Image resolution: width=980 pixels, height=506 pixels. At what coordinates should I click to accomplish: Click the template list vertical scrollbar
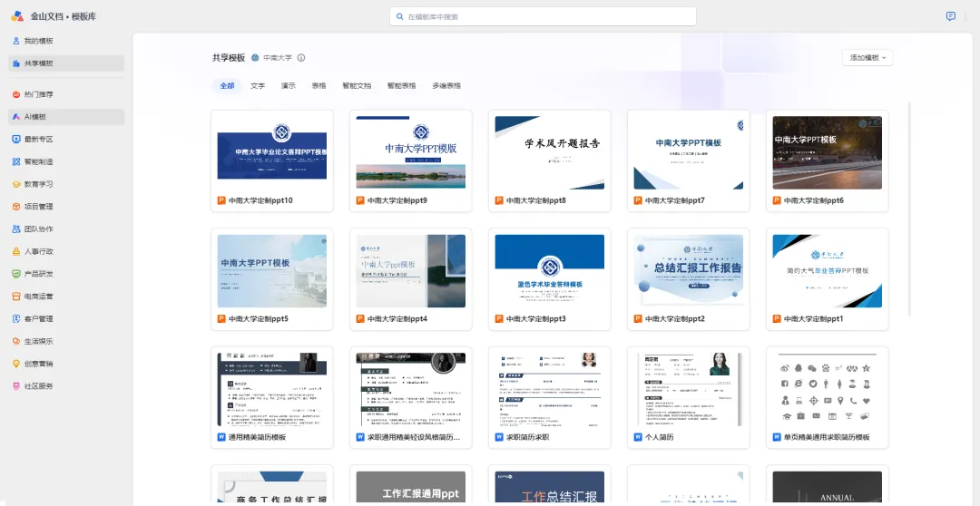pos(909,209)
